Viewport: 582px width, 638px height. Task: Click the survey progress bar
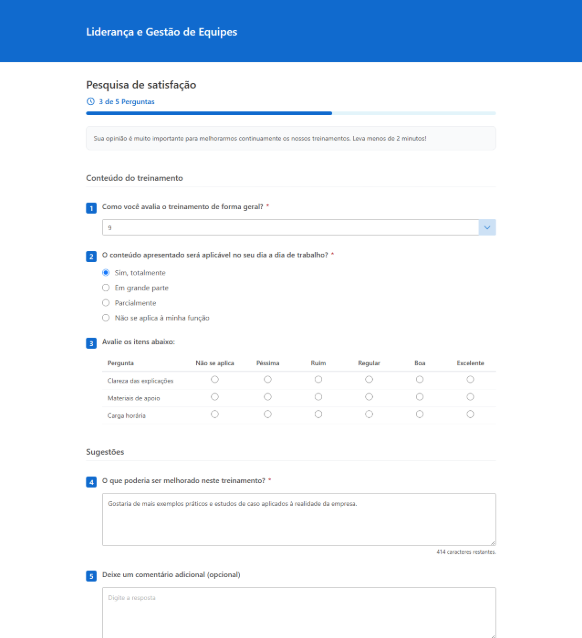tap(291, 113)
